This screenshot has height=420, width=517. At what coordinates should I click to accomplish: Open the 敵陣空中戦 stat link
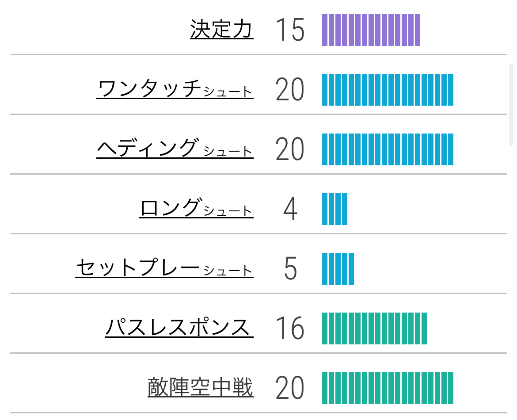(x=201, y=388)
